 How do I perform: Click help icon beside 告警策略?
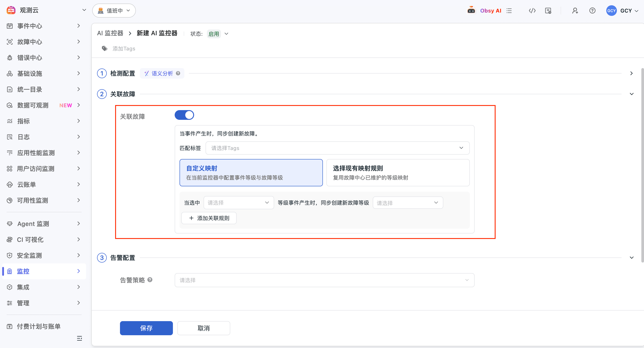point(150,280)
